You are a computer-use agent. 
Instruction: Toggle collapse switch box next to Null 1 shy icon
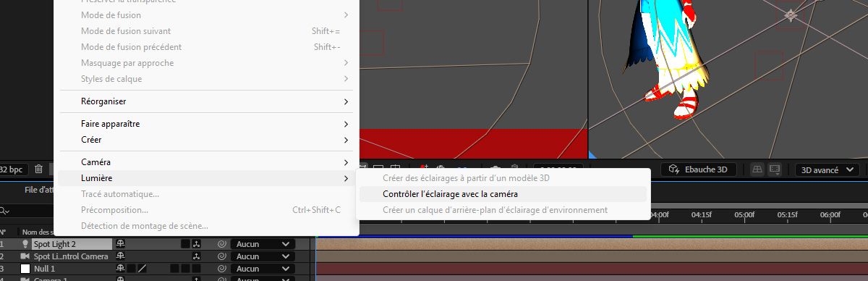[132, 269]
